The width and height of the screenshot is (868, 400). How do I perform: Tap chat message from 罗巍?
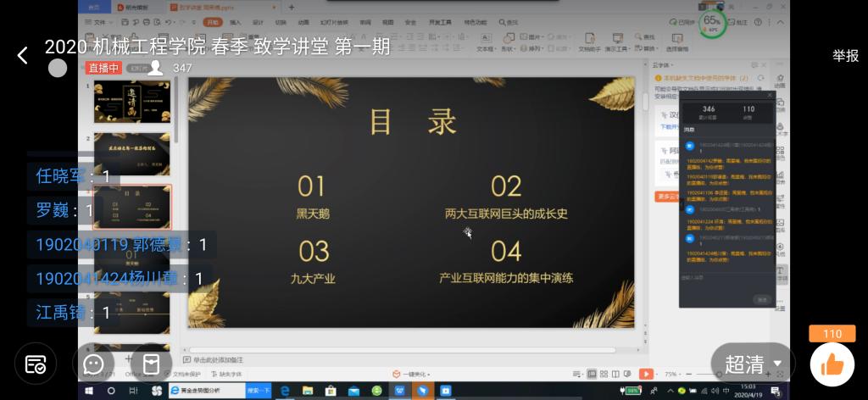click(64, 210)
